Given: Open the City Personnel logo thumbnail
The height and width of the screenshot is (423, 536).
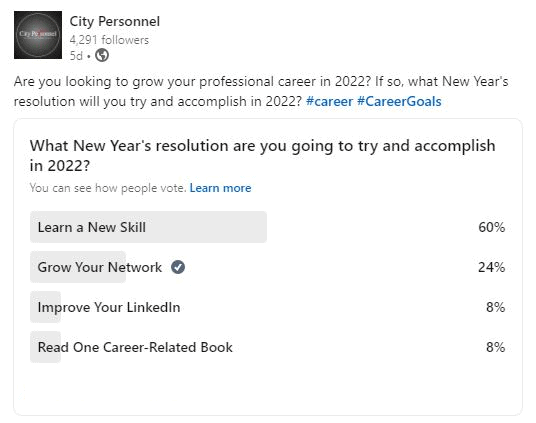Looking at the screenshot, I should coord(38,35).
